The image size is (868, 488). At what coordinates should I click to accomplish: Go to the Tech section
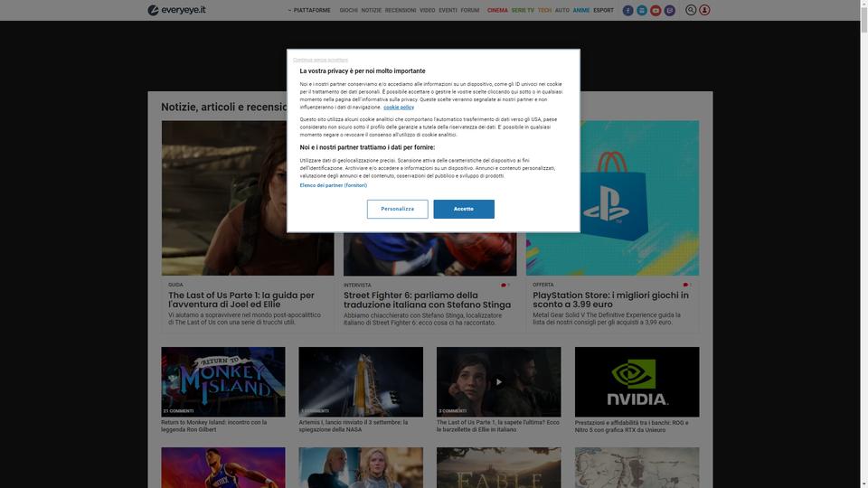[x=544, y=11]
